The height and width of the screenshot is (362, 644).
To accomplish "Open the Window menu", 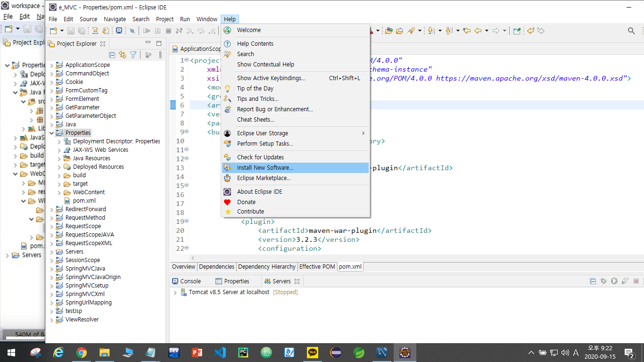I will 207,19.
